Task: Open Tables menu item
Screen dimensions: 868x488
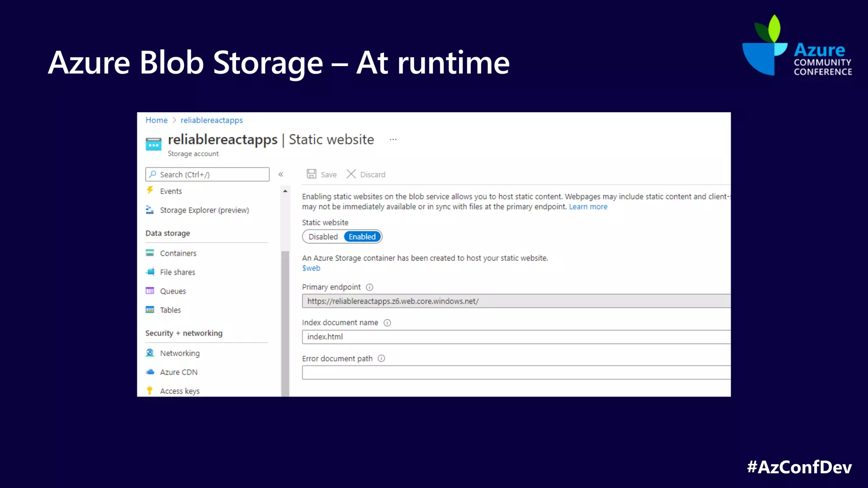Action: (x=170, y=310)
